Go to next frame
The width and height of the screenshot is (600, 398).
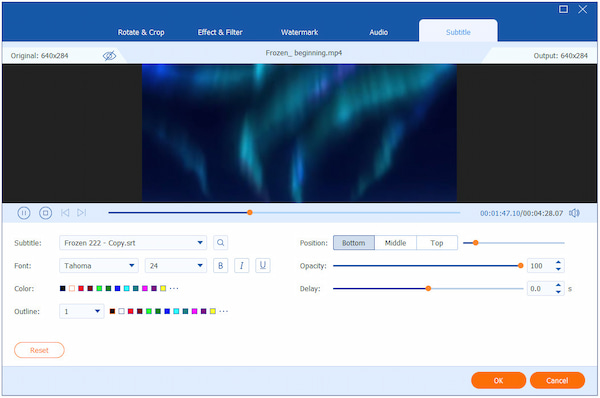click(x=82, y=213)
